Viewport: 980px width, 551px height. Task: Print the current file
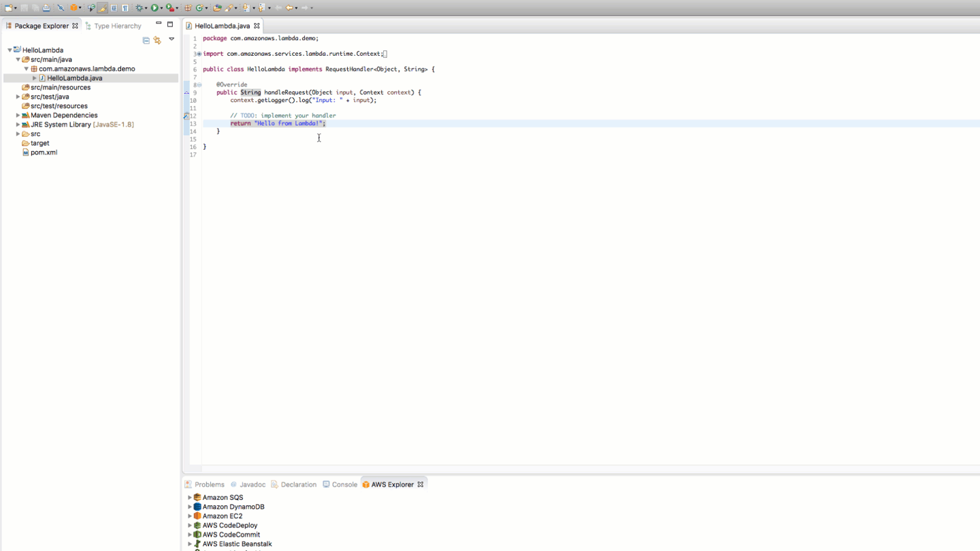click(46, 7)
